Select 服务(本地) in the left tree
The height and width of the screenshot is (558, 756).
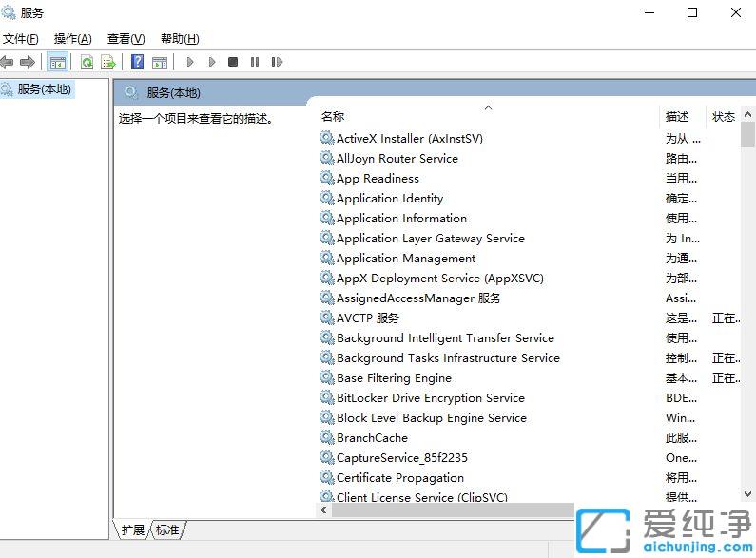click(44, 88)
